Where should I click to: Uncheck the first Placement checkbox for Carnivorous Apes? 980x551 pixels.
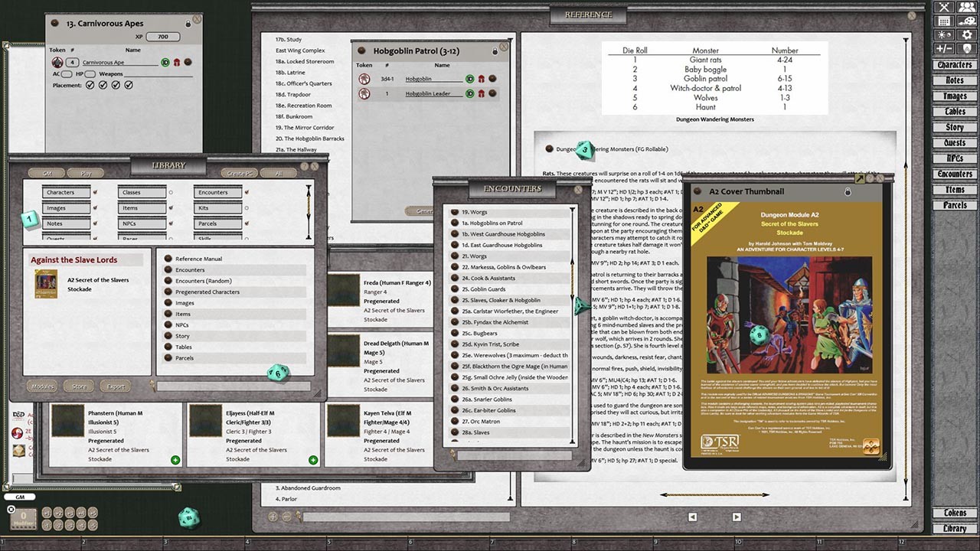91,85
